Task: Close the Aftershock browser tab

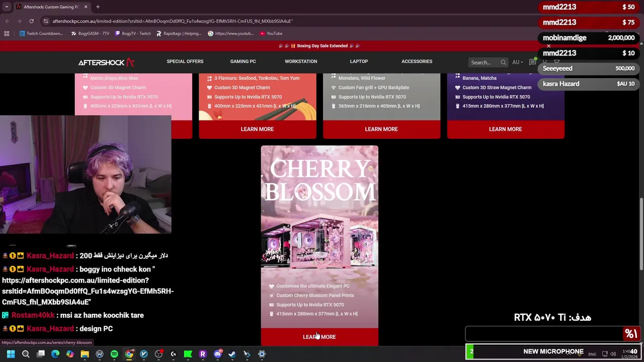Action: tap(86, 7)
